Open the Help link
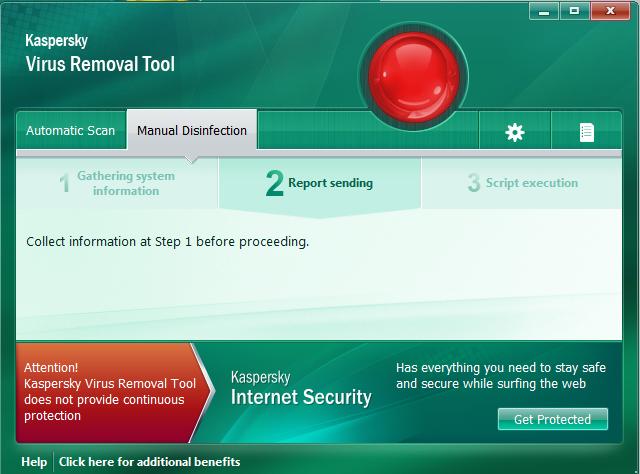The height and width of the screenshot is (474, 640). pyautogui.click(x=34, y=462)
